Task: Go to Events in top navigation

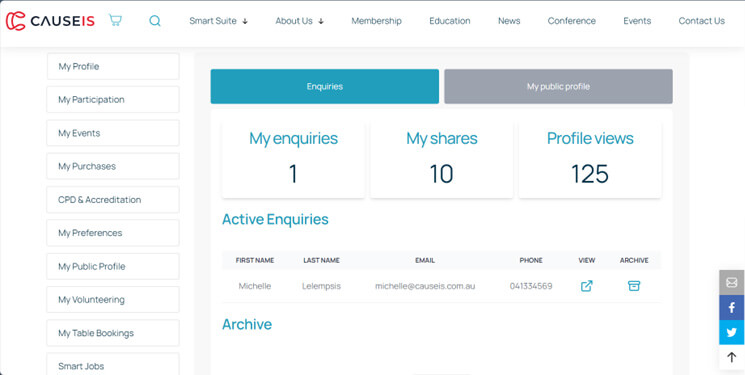Action: pyautogui.click(x=637, y=21)
